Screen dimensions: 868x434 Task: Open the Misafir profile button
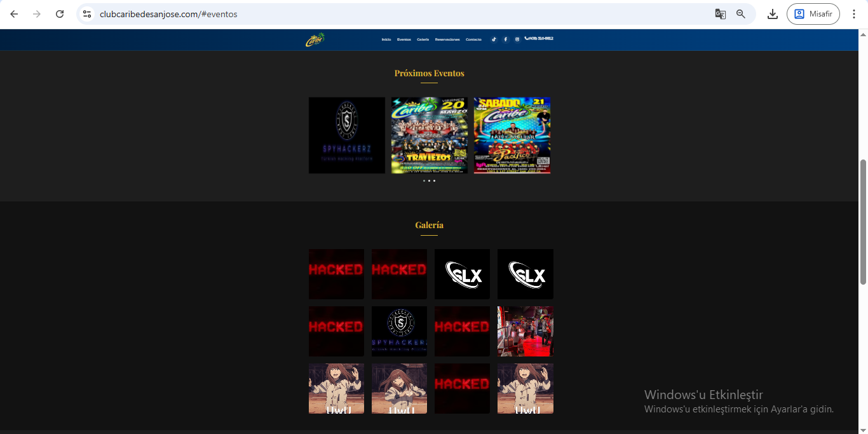point(813,14)
